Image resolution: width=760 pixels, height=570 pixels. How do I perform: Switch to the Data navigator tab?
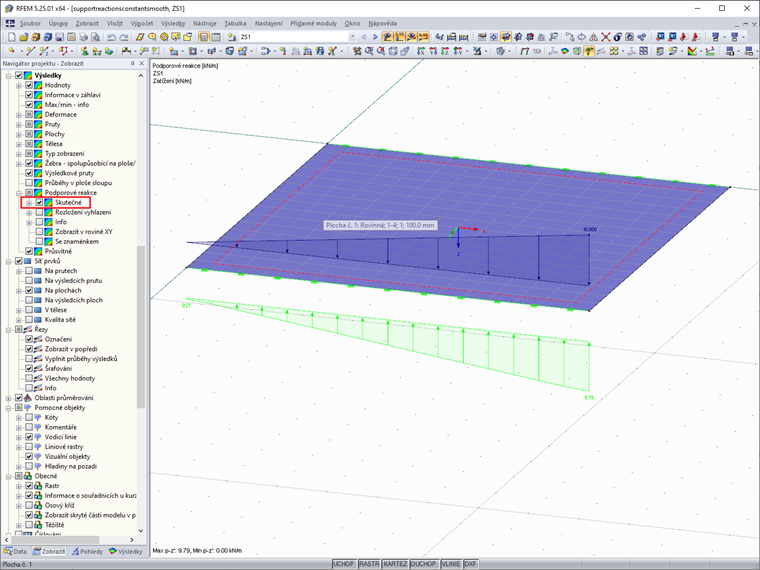coord(16,552)
